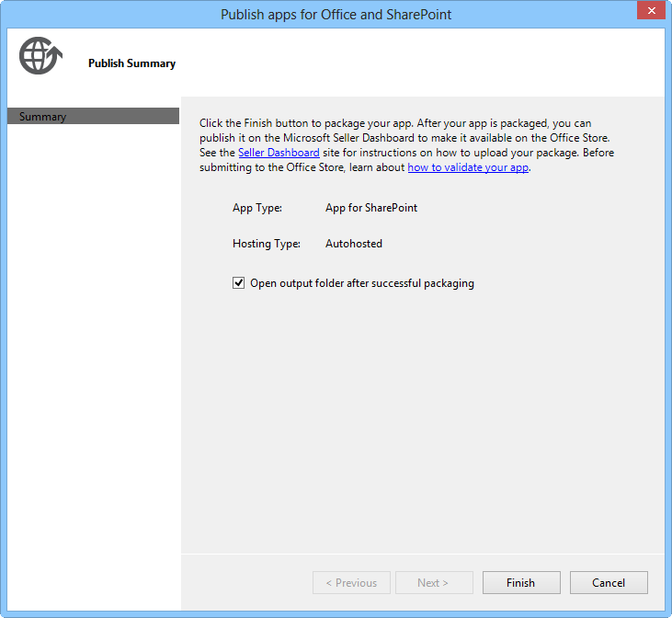Select the Summary step in sidebar

pos(92,117)
